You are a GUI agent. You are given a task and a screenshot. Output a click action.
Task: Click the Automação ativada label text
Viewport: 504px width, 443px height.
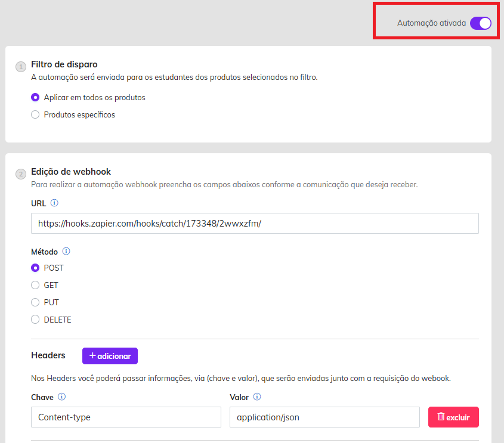click(x=431, y=23)
